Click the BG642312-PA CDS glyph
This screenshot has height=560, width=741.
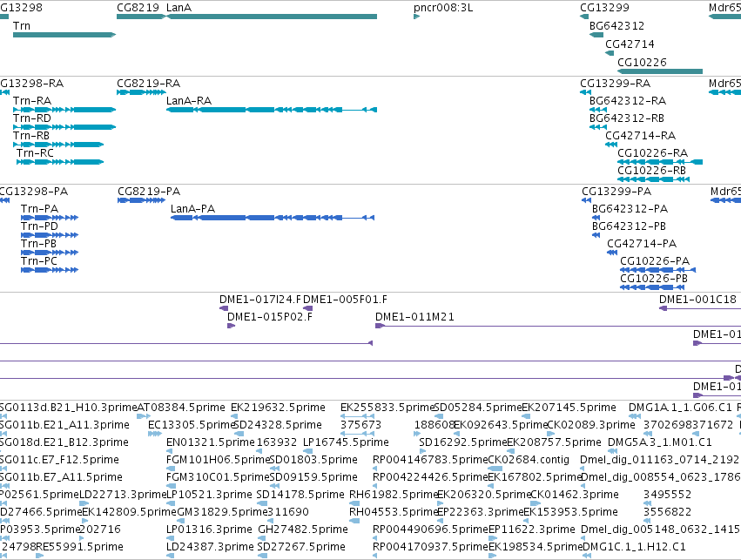(x=596, y=218)
